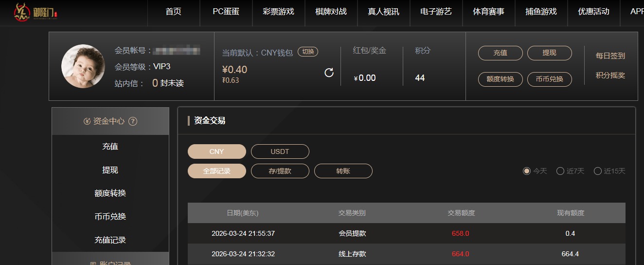Image resolution: width=644 pixels, height=265 pixels.
Task: Click the 积分 value 44
Action: [x=420, y=78]
